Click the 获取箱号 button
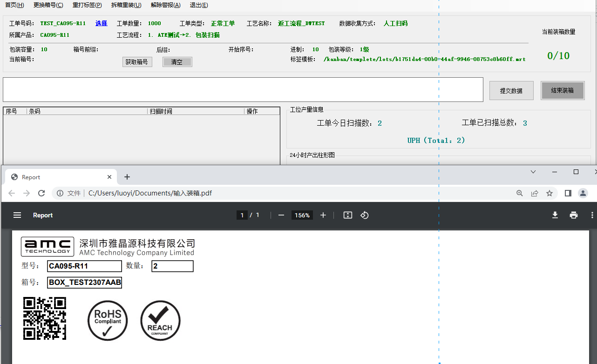Screen dimensions: 597x364 [x=137, y=62]
